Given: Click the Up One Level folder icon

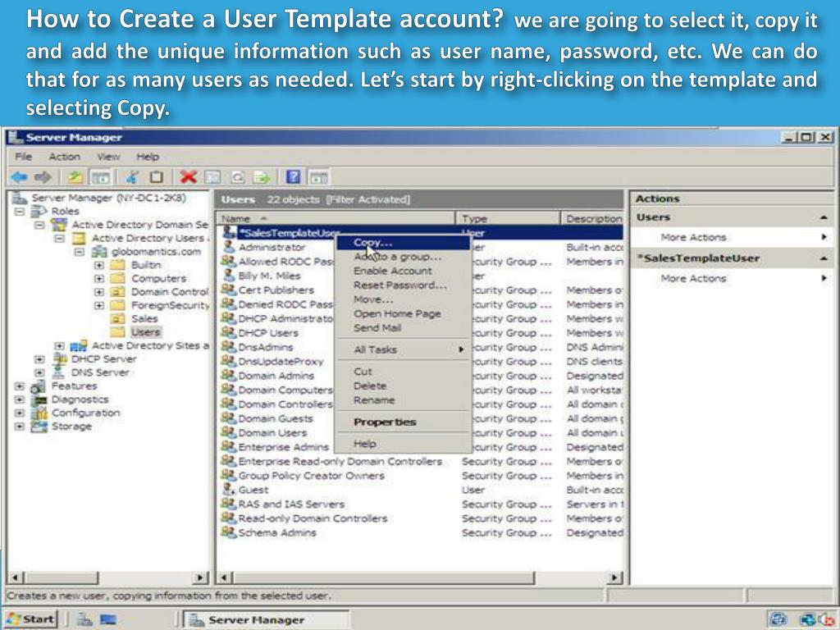Looking at the screenshot, I should pyautogui.click(x=75, y=177).
